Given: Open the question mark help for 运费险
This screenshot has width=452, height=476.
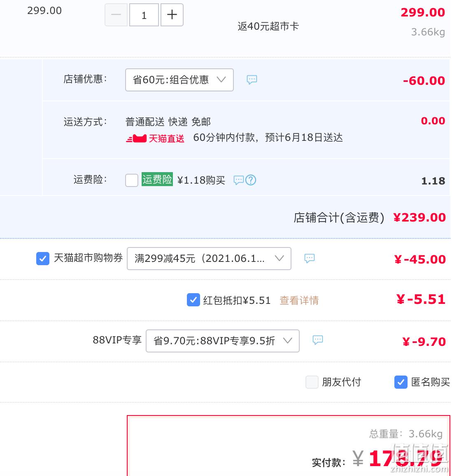Looking at the screenshot, I should pyautogui.click(x=251, y=180).
